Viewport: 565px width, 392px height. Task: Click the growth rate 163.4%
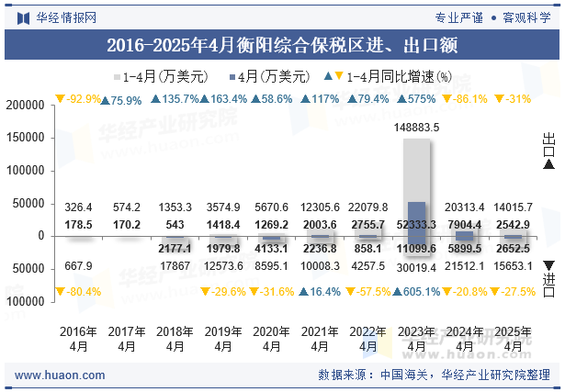click(229, 98)
